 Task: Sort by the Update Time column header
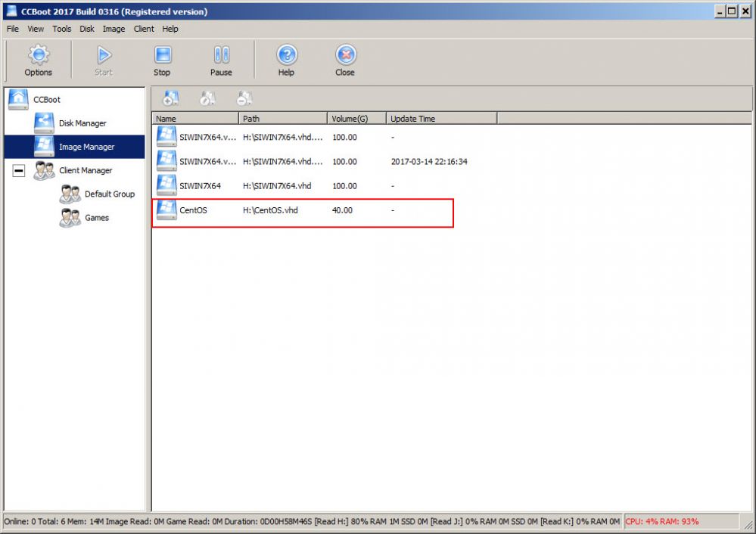pyautogui.click(x=442, y=119)
